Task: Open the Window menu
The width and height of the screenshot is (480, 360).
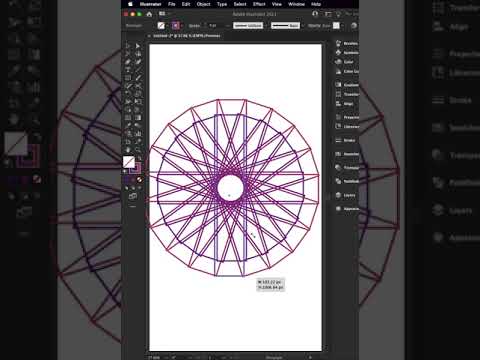Action: point(296,4)
